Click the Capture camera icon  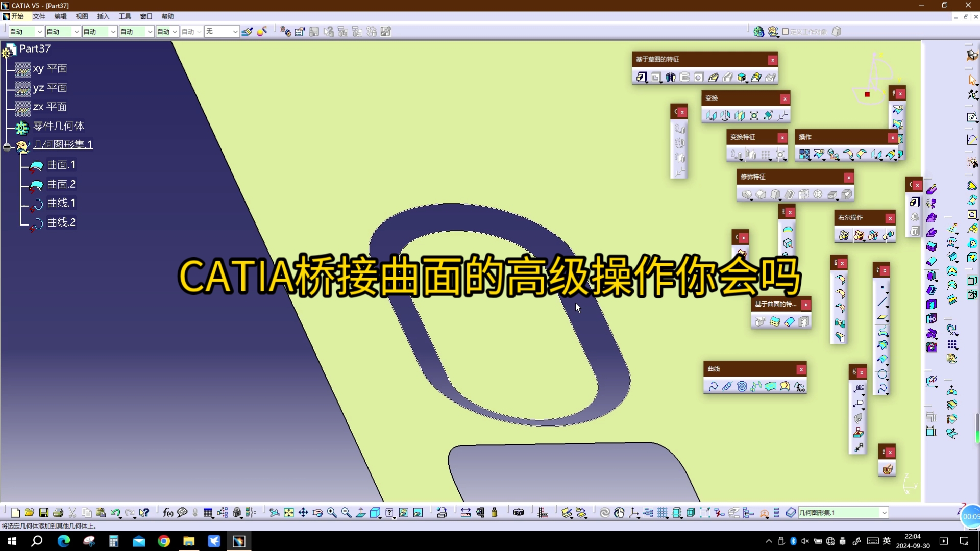click(519, 512)
